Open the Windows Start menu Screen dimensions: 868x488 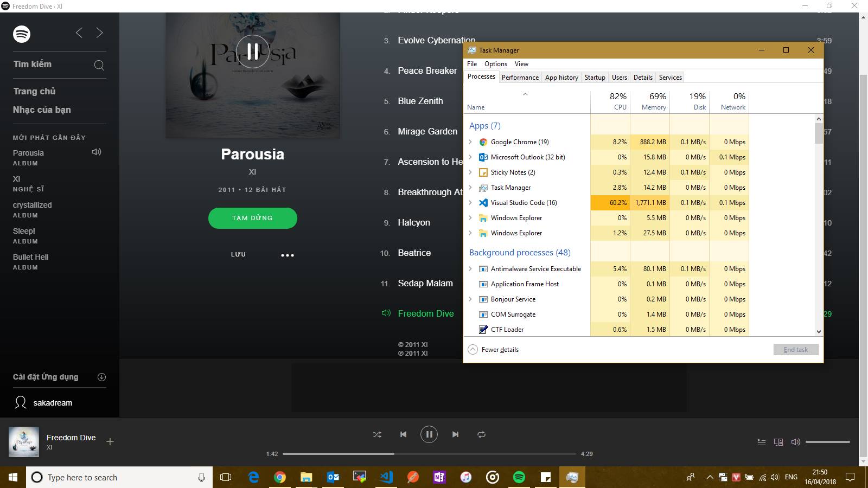click(x=13, y=477)
